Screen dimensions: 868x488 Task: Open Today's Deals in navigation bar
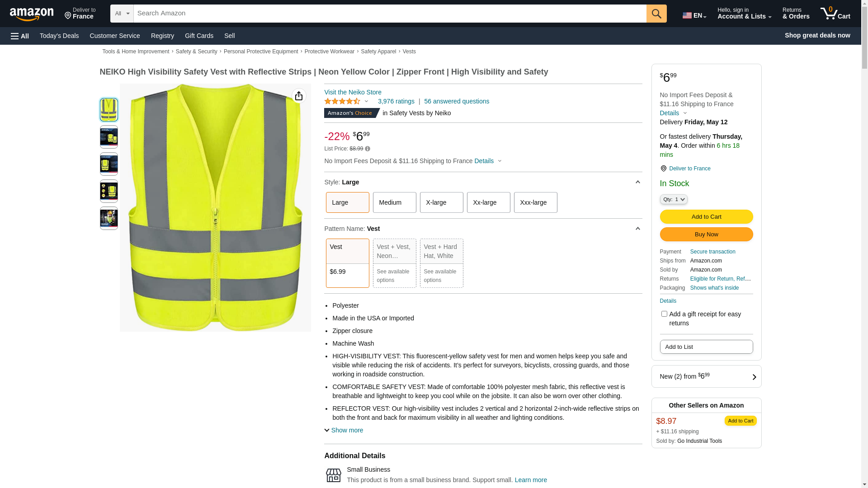pos(59,36)
